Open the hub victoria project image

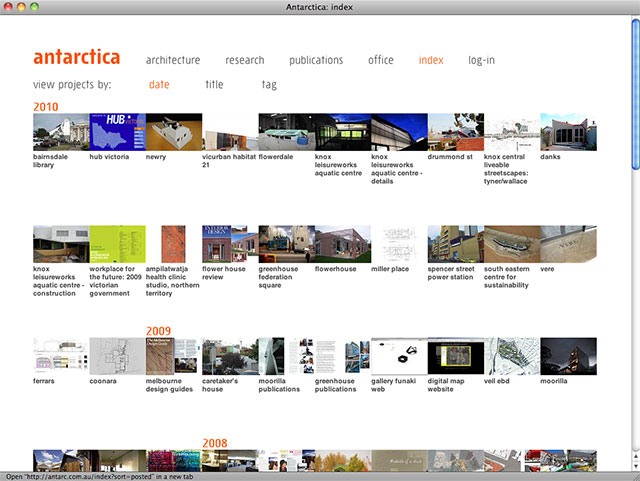pos(117,131)
